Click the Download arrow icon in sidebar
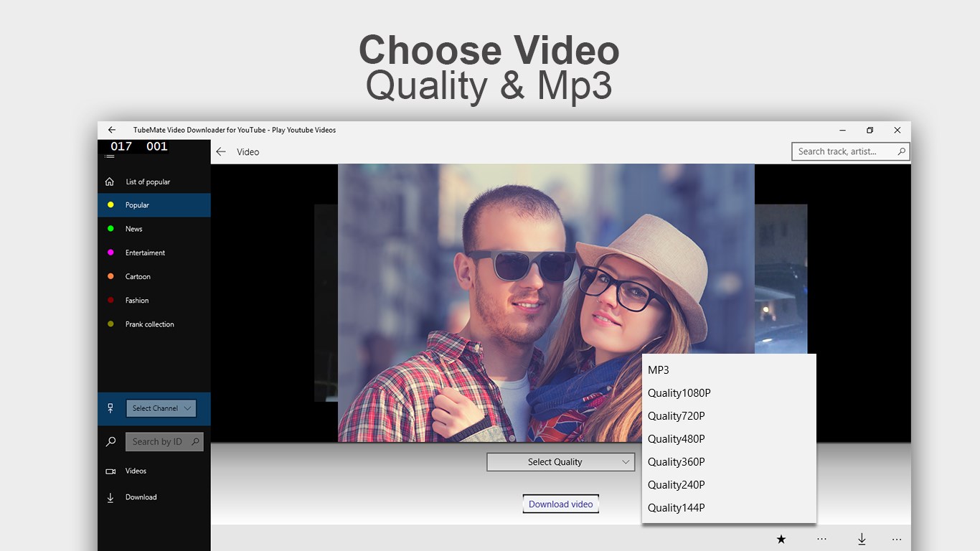 (x=110, y=497)
